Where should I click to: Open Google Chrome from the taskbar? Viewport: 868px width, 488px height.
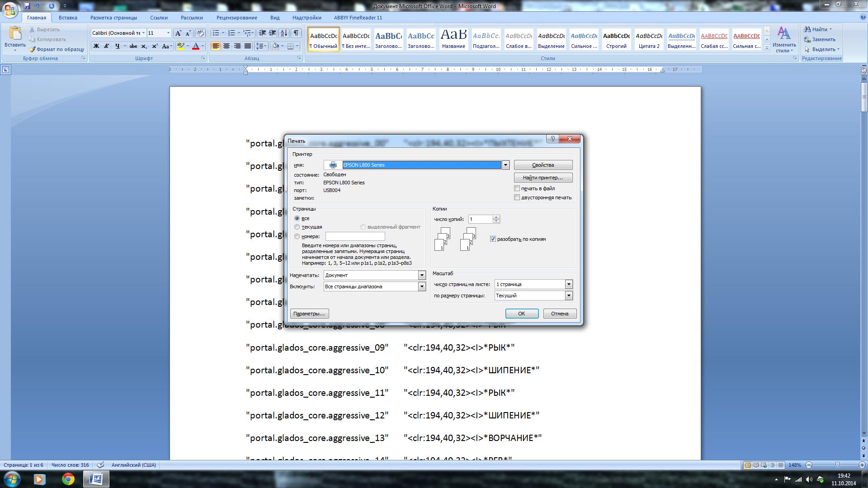[x=68, y=479]
